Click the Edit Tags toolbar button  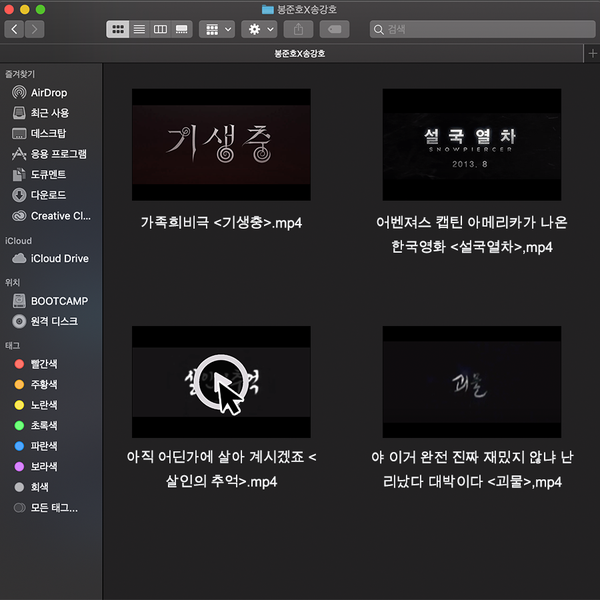click(x=334, y=29)
